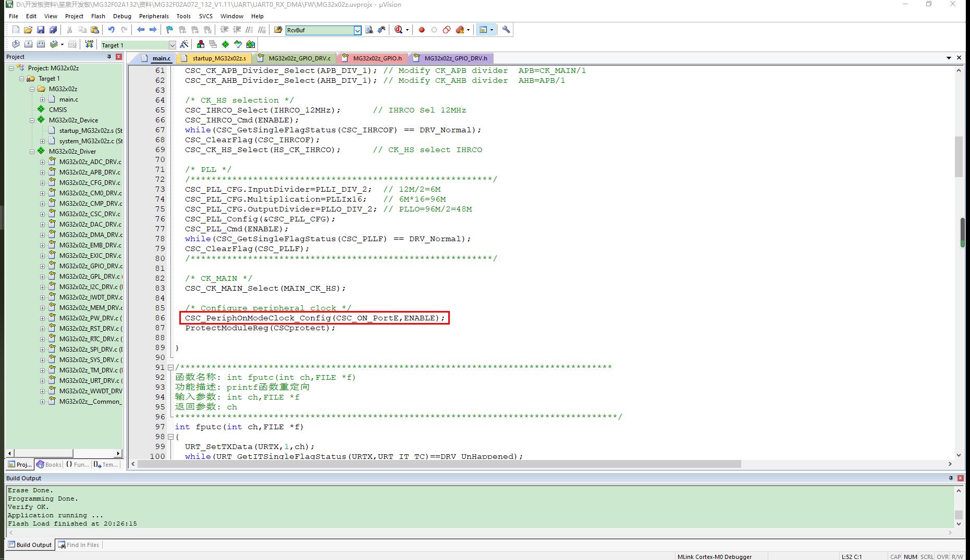
Task: Download code to flash with the LOAD icon
Action: coord(89,44)
